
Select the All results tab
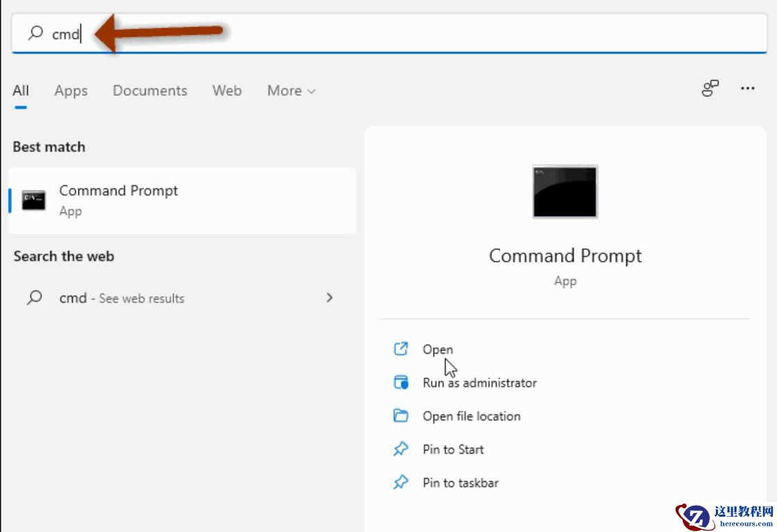pyautogui.click(x=21, y=91)
